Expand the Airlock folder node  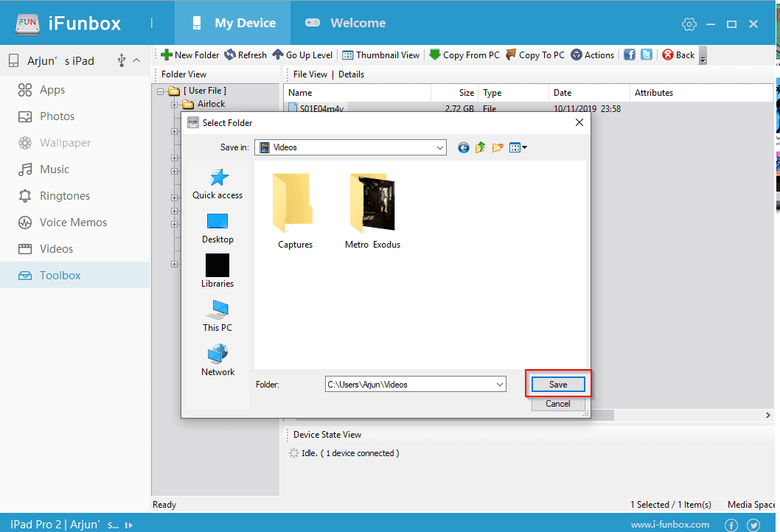[174, 105]
